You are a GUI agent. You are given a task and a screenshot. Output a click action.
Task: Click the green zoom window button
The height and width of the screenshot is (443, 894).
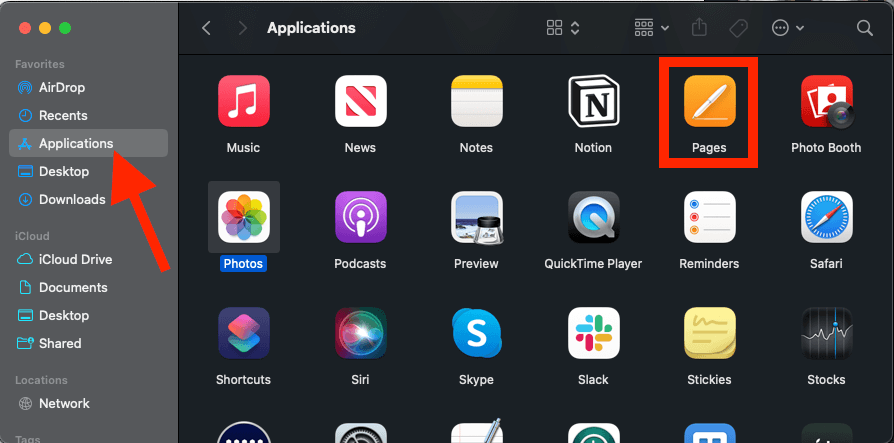[65, 28]
